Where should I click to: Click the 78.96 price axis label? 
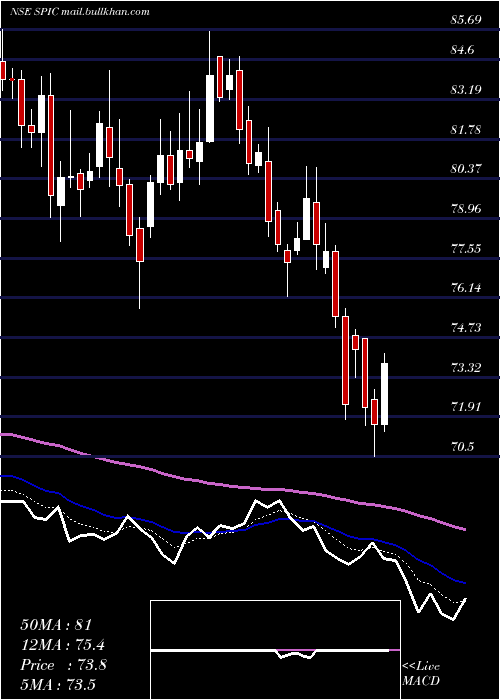[467, 208]
